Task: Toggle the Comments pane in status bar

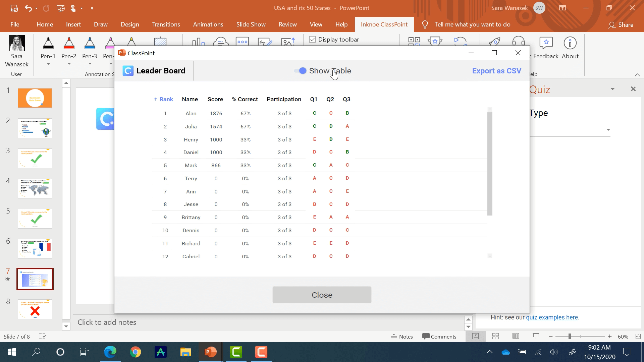Action: [x=439, y=337]
